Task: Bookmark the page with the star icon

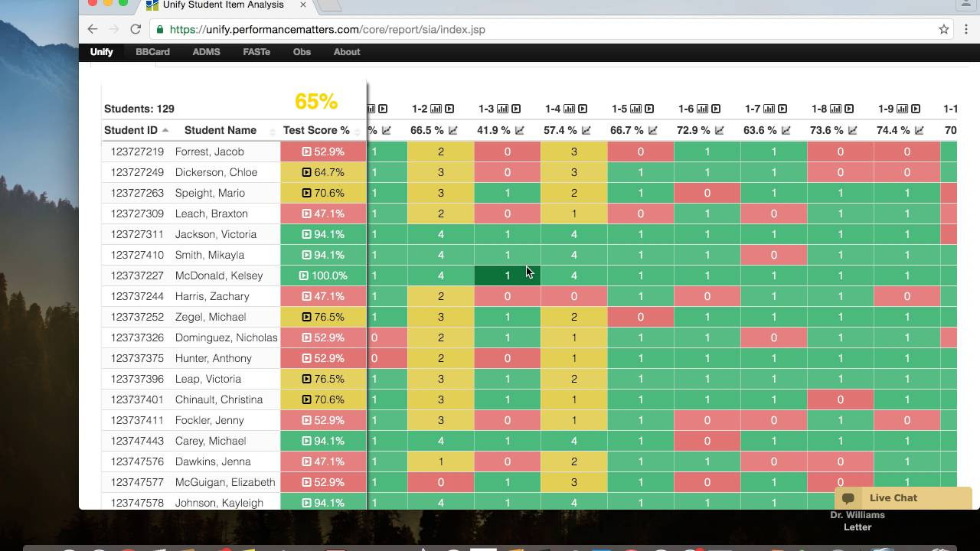Action: tap(944, 29)
